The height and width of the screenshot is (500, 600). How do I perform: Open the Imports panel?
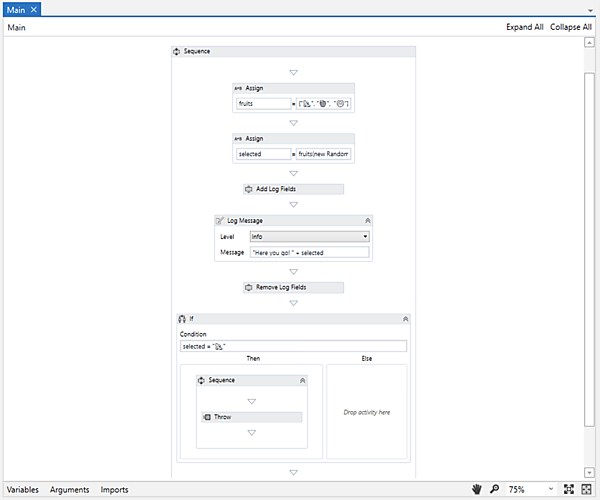point(114,490)
